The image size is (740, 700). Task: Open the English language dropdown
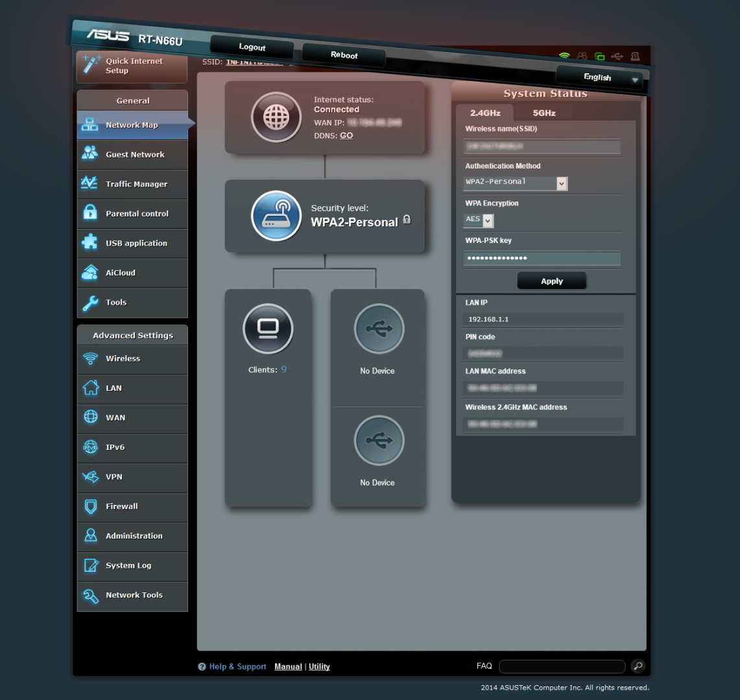(598, 78)
